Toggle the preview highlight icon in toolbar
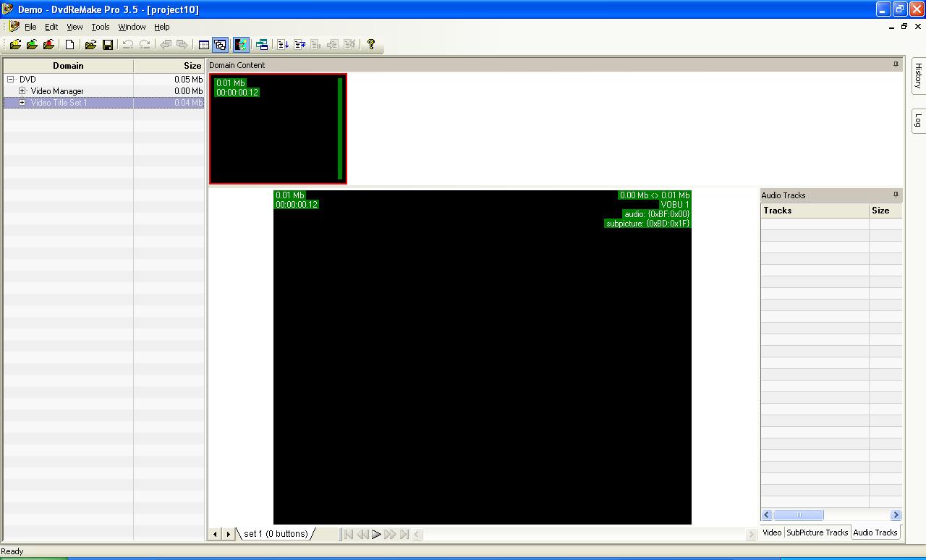The image size is (926, 560). tap(241, 45)
